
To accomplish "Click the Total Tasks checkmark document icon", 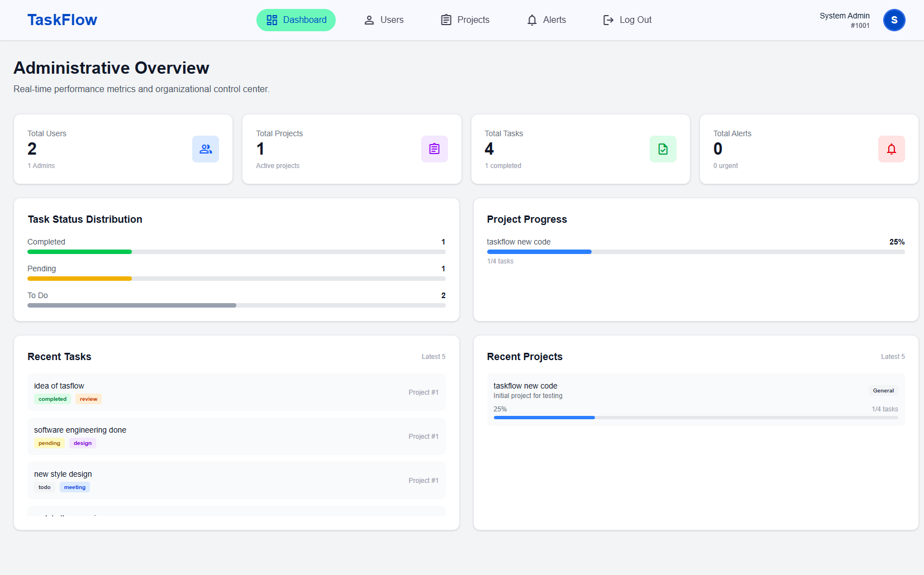I will (663, 149).
